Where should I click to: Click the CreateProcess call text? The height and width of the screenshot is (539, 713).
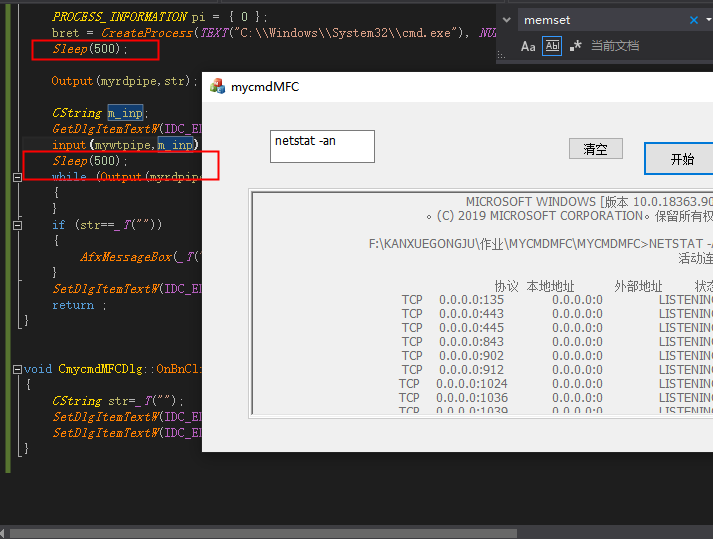pos(146,33)
